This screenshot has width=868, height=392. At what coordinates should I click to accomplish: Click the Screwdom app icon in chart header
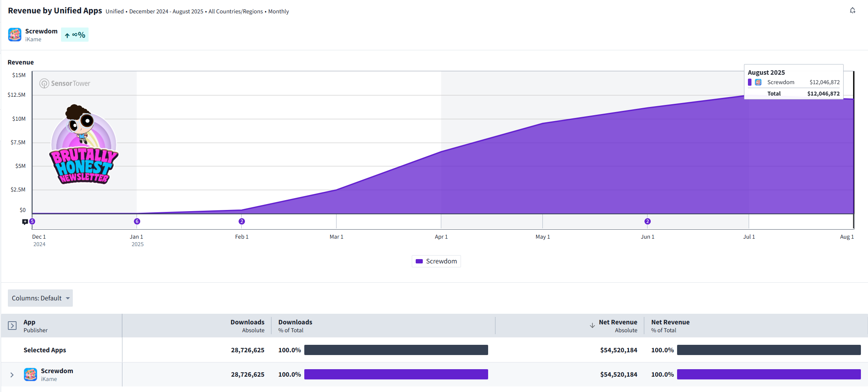pos(15,35)
